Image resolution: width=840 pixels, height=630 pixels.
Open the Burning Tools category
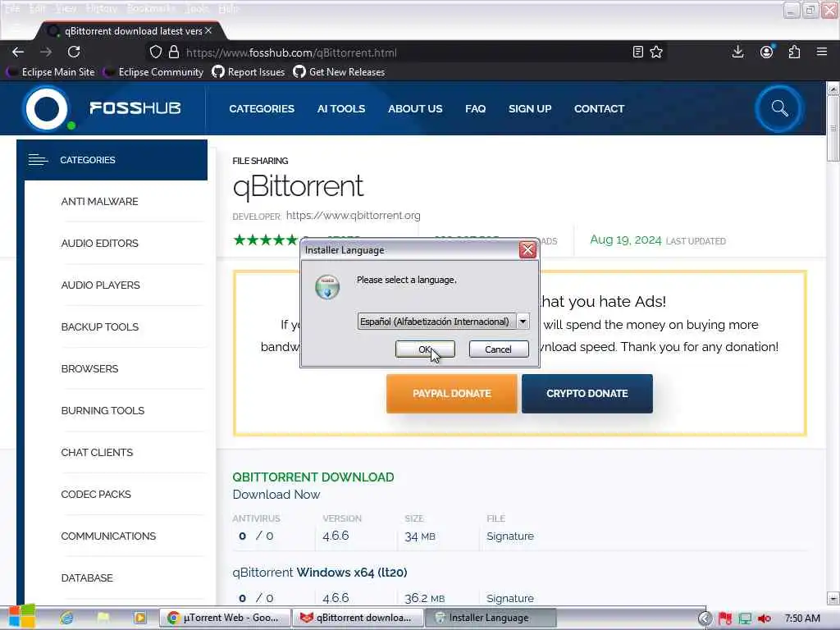103,410
